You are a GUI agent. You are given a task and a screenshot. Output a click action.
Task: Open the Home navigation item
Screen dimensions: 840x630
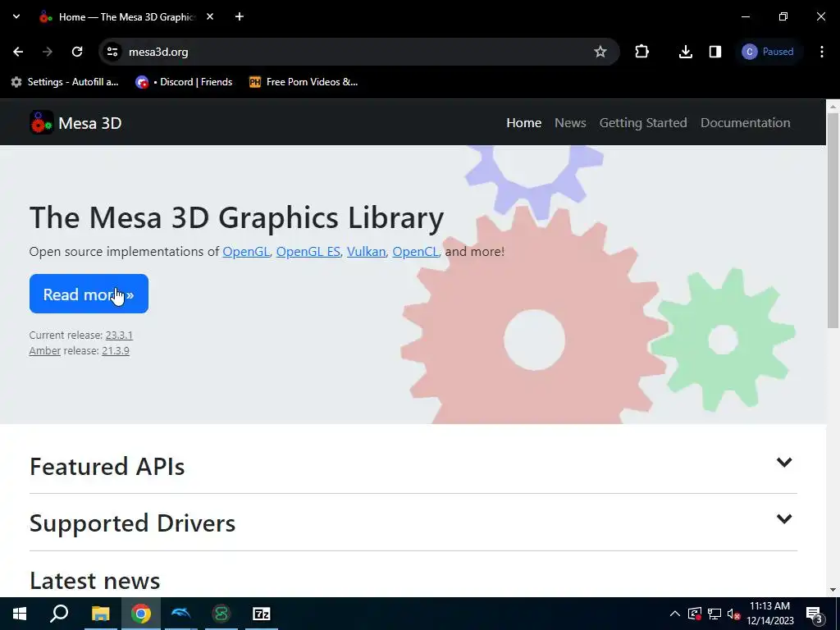pos(524,123)
